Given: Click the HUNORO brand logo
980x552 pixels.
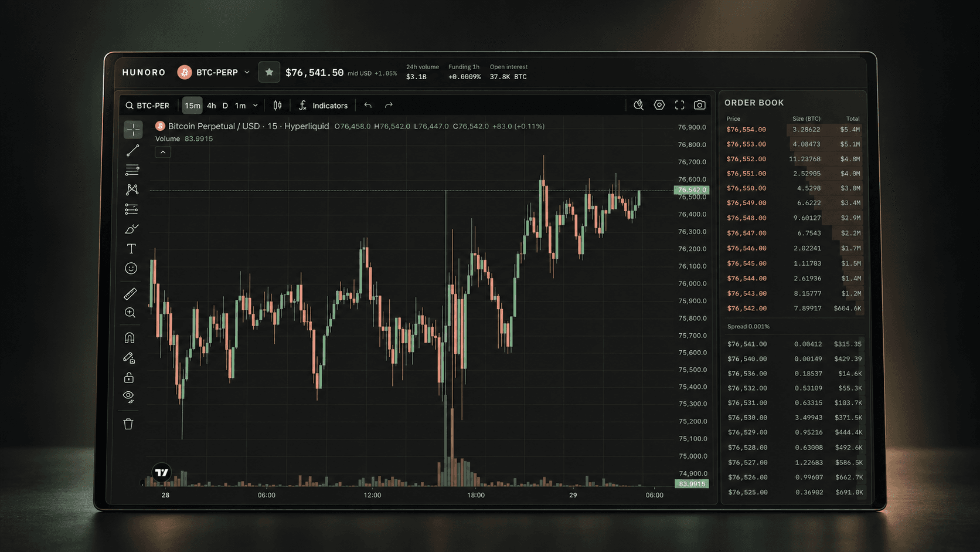Looking at the screenshot, I should click(144, 72).
